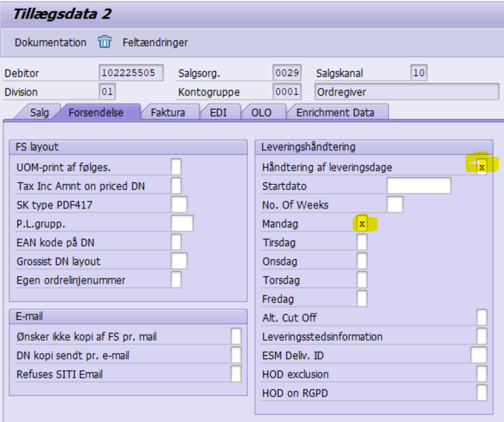Open the Dokumentation toolbar button

[x=50, y=43]
